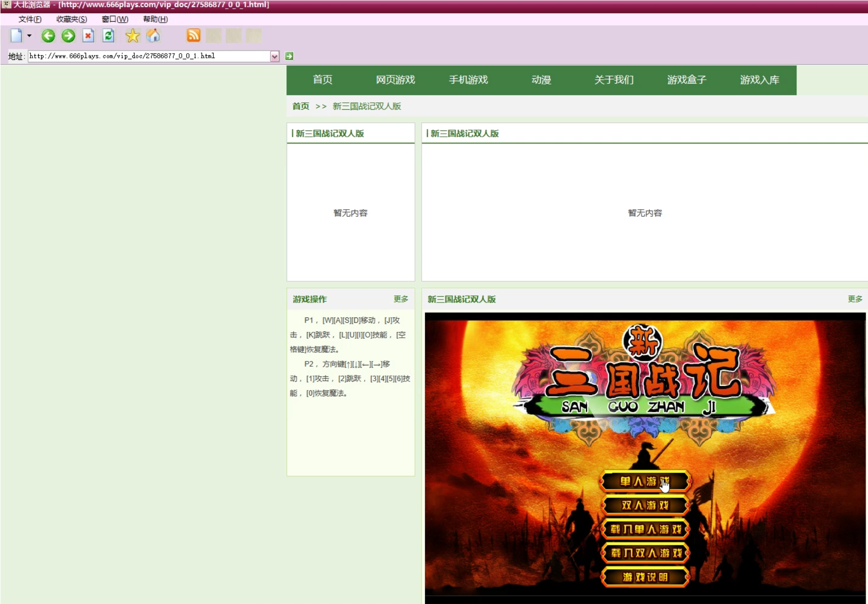Open the 手机游戏 navigation tab
The height and width of the screenshot is (604, 868).
pyautogui.click(x=469, y=80)
